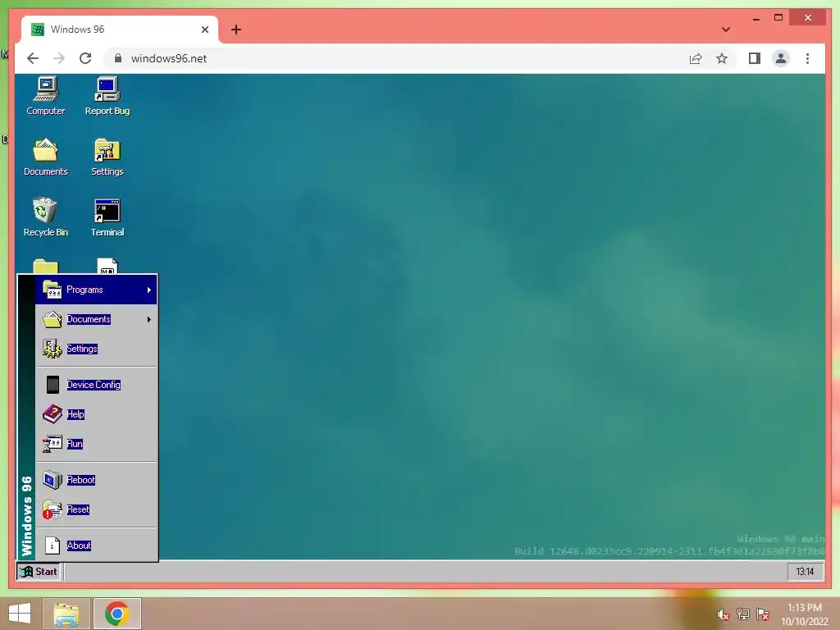
Task: Open the network tray icon
Action: point(742,614)
